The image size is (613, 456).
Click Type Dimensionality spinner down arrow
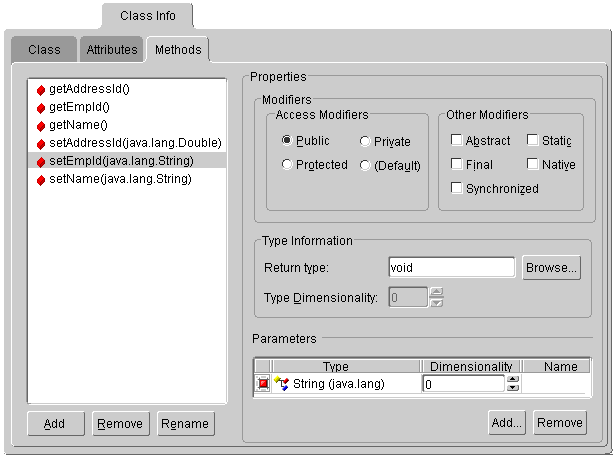coord(436,303)
